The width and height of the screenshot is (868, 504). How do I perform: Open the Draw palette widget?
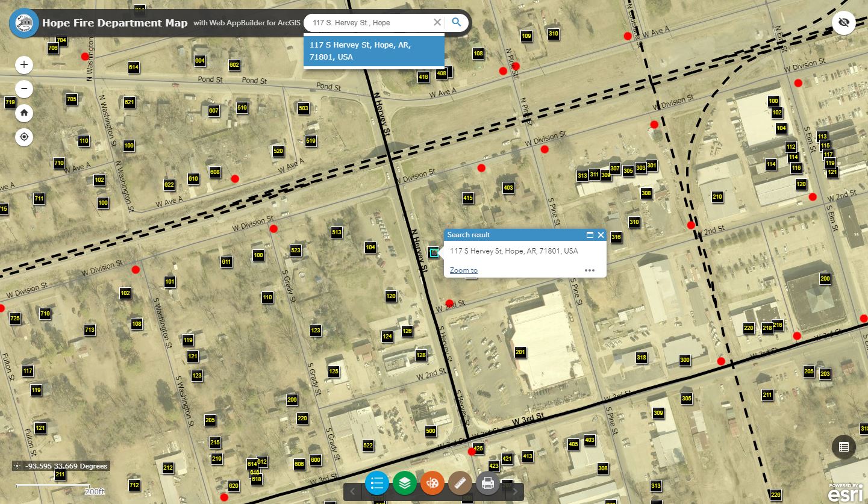click(432, 482)
